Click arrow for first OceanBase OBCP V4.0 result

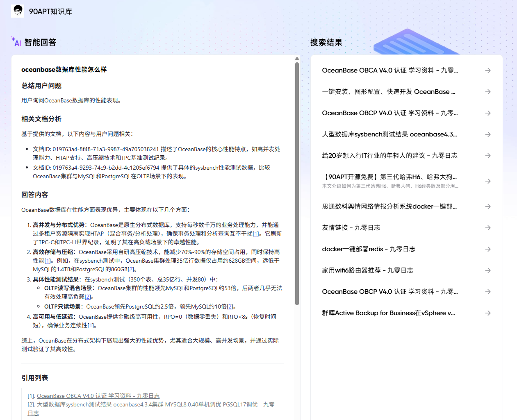tap(488, 113)
